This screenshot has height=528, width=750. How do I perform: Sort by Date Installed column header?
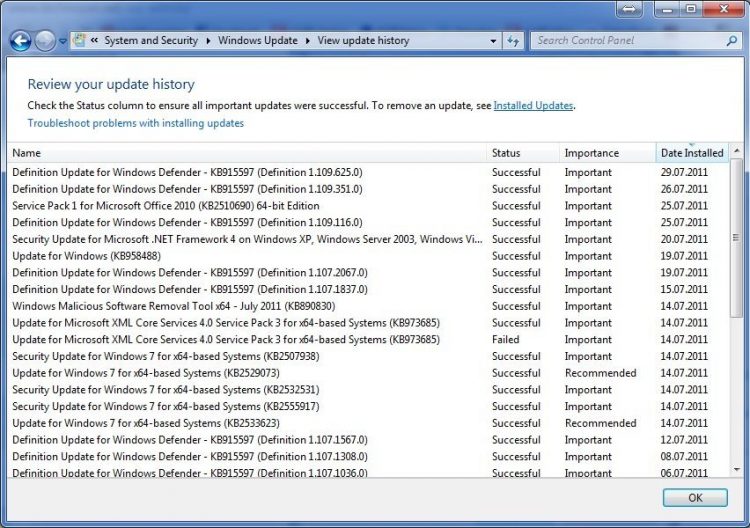[x=692, y=153]
